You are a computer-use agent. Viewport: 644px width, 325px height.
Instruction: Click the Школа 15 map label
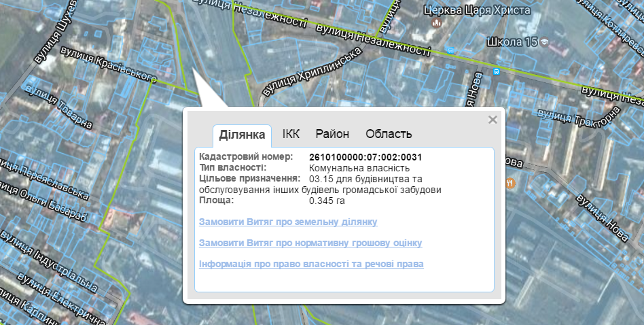tap(513, 42)
